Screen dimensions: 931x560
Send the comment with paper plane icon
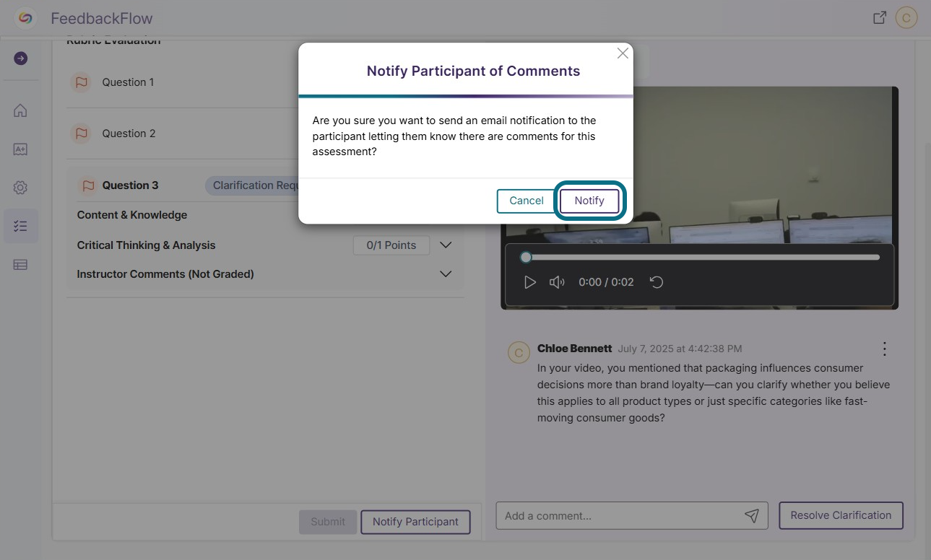pos(752,515)
